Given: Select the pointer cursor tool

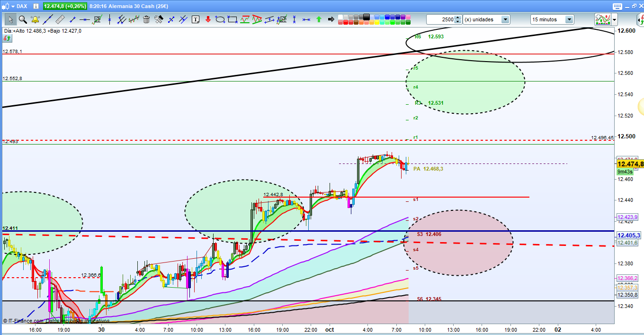Looking at the screenshot, I should (x=10, y=19).
